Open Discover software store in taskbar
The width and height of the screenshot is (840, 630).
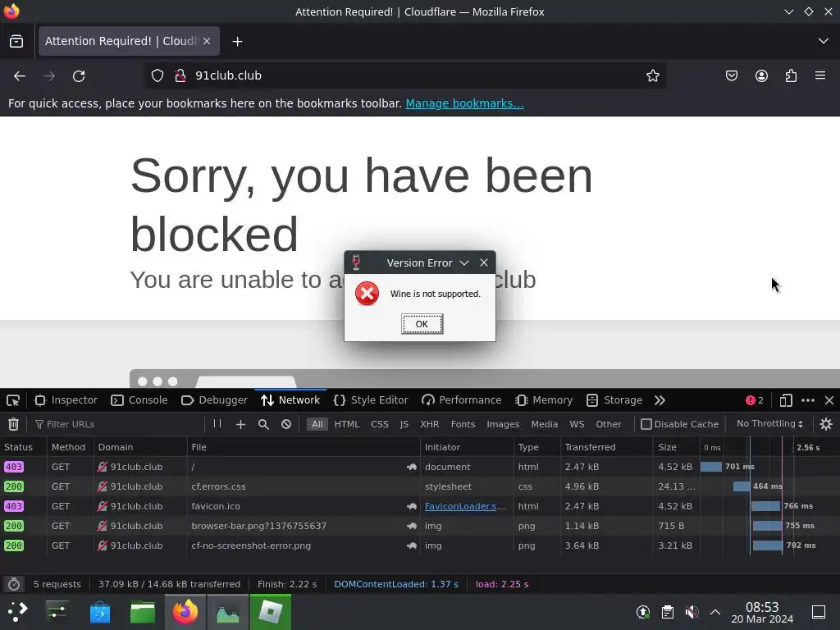99,612
